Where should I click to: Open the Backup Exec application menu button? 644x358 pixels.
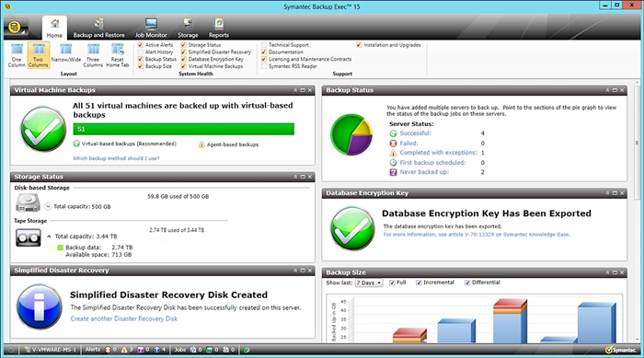click(16, 28)
